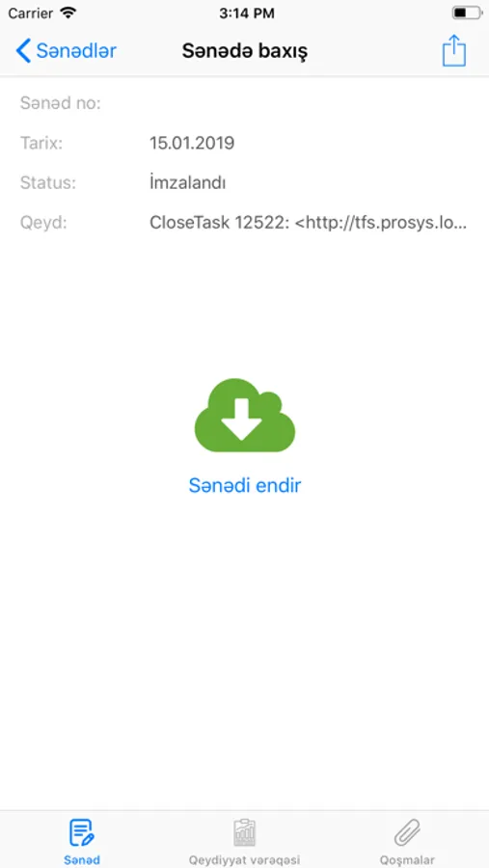Tap the Qoşmalar paperclip icon
Screen dimensions: 489x868
click(x=407, y=833)
